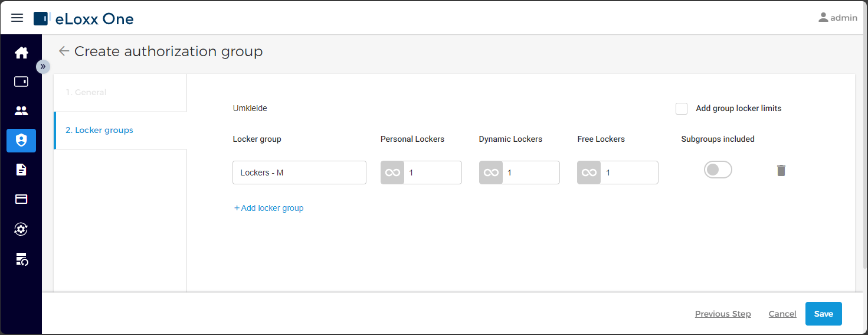Open the documents sidebar icon

click(x=21, y=170)
